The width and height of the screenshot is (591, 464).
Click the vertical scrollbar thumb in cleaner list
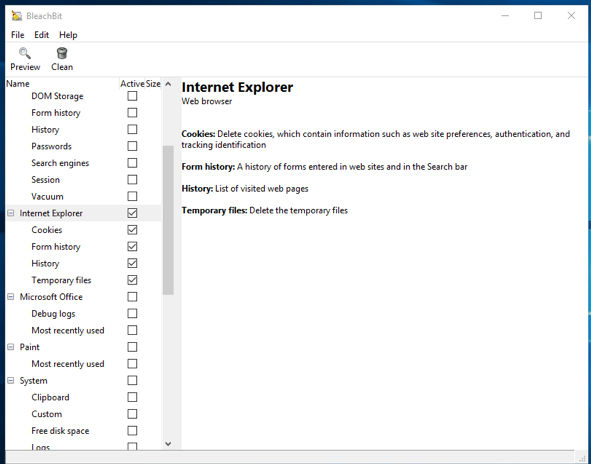click(x=168, y=220)
